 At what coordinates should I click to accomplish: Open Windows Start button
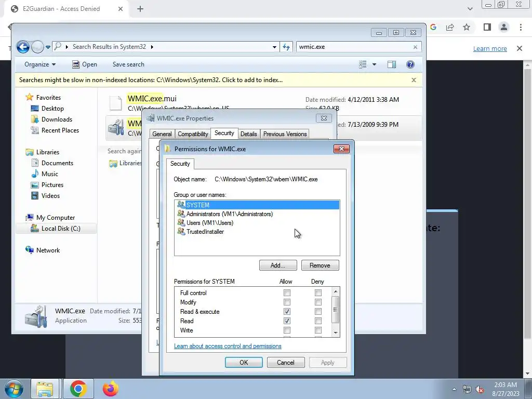pos(14,389)
